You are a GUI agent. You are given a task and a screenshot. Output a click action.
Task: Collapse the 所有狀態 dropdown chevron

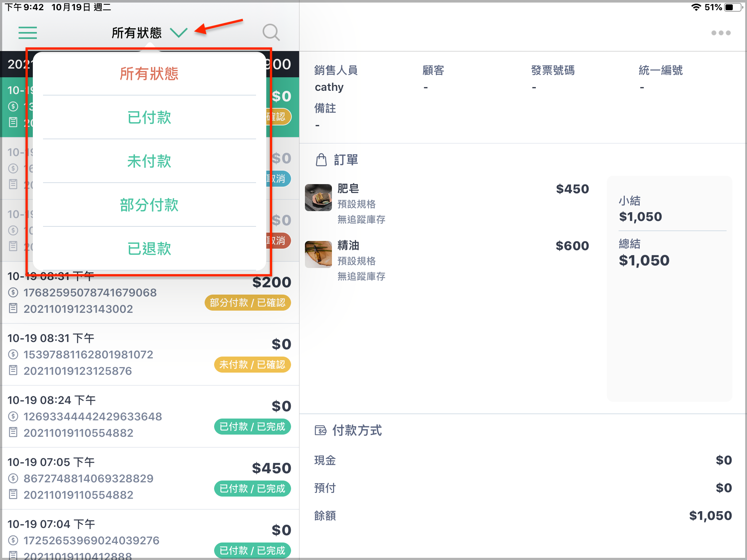179,33
